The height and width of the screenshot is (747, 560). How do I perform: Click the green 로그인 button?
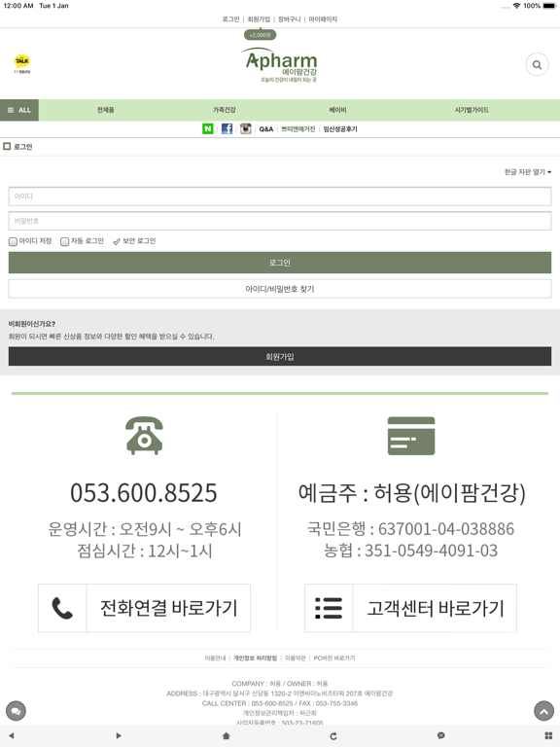pos(280,263)
